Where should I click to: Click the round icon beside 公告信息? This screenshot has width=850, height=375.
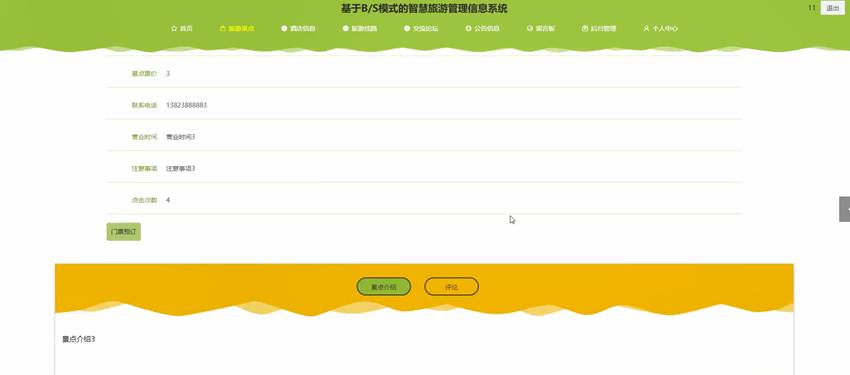468,29
